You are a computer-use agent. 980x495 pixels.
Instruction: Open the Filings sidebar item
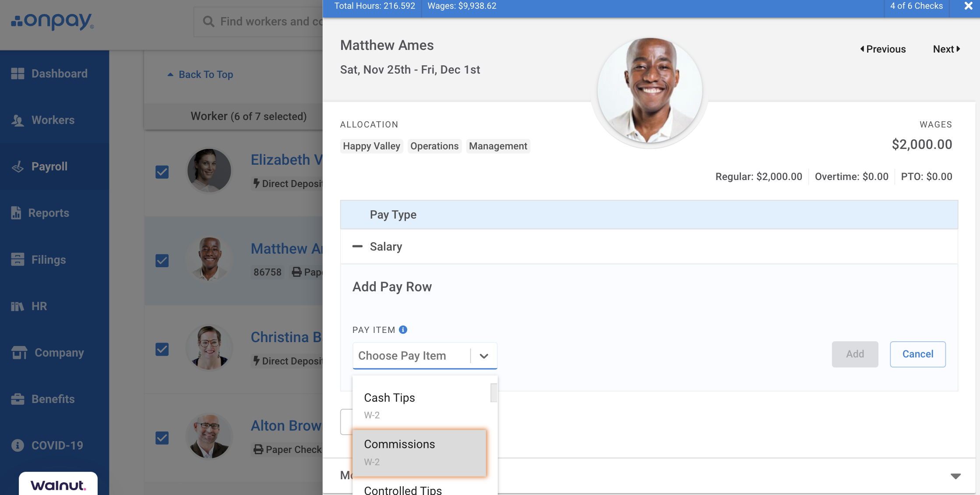point(54,260)
